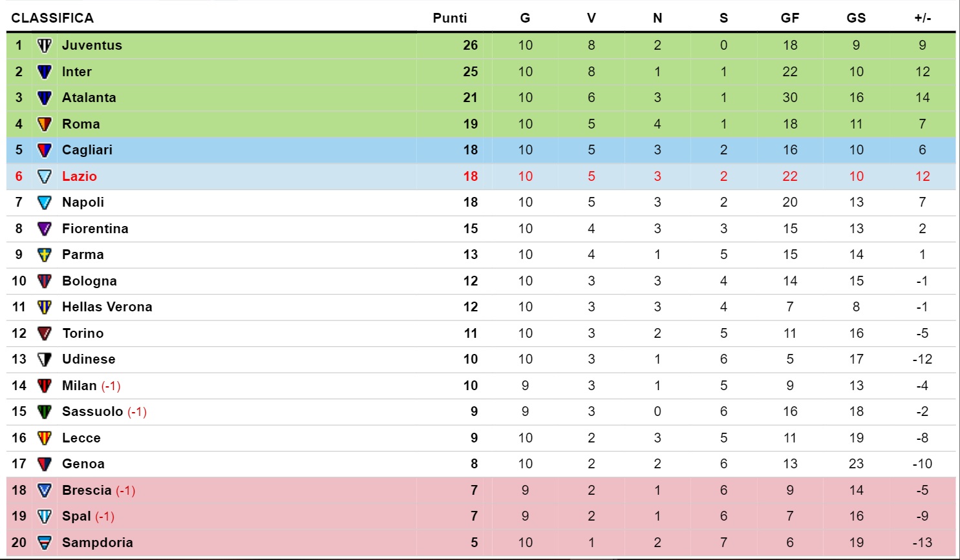This screenshot has width=960, height=560.
Task: Click the Fiorentina purple shield icon
Action: point(44,229)
